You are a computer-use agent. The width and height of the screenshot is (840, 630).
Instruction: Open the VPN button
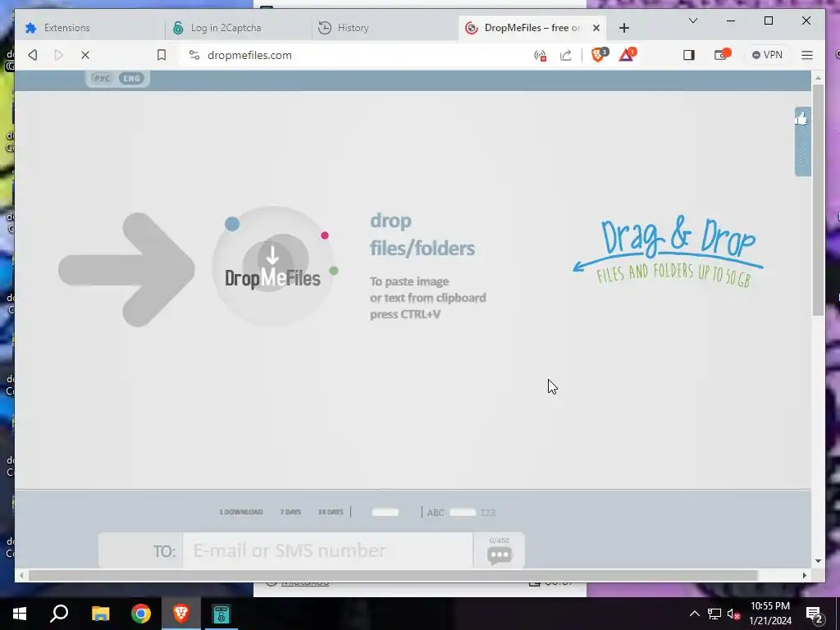point(767,55)
